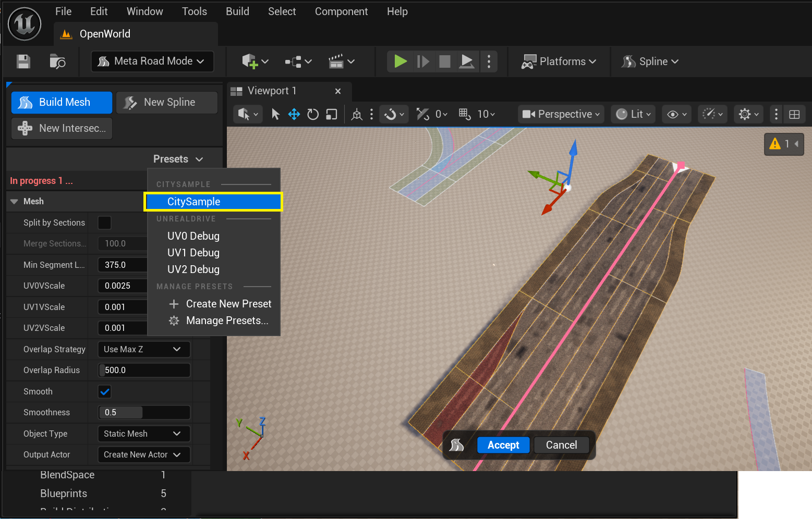812x519 pixels.
Task: Click Cancel in the viewport prompt
Action: tap(562, 445)
